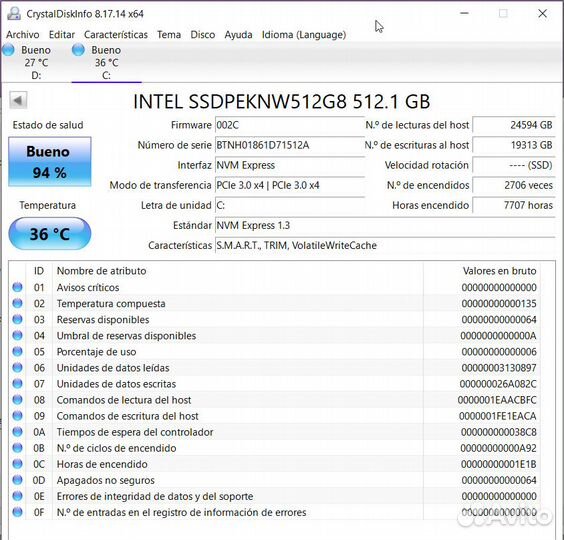Click the Firmware field showing 002C

pyautogui.click(x=290, y=125)
